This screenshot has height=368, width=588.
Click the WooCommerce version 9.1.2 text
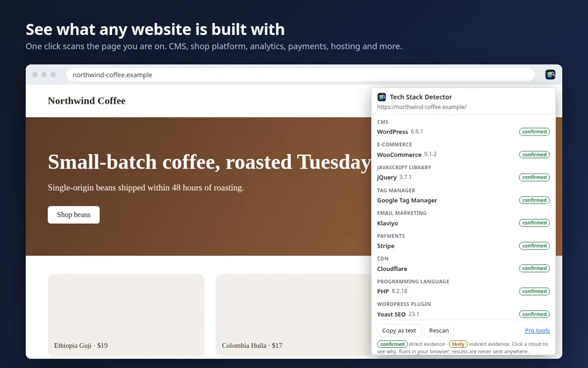point(430,155)
